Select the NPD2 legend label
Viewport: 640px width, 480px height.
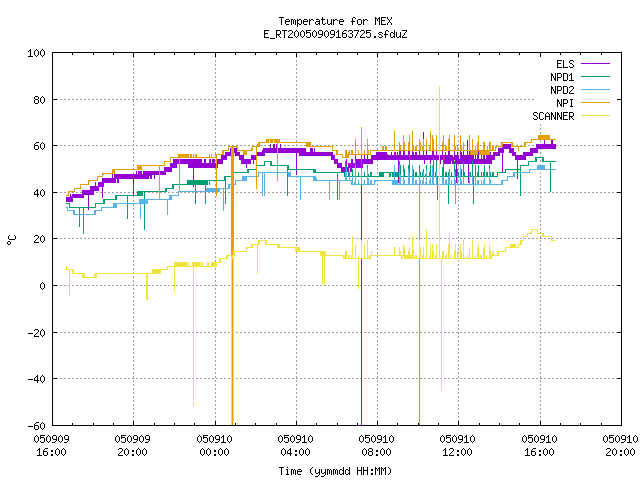pos(562,90)
